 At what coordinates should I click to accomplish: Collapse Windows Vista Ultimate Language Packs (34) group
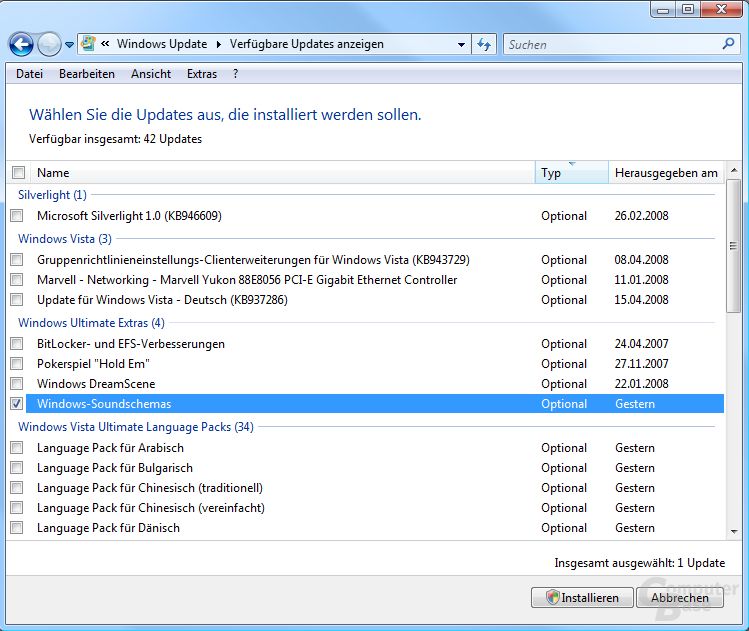tap(136, 427)
